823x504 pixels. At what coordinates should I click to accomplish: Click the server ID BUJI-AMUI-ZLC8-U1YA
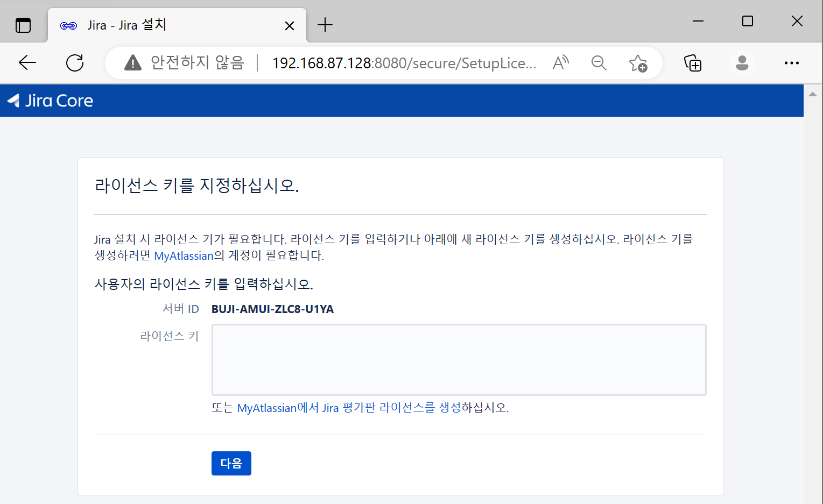coord(273,309)
